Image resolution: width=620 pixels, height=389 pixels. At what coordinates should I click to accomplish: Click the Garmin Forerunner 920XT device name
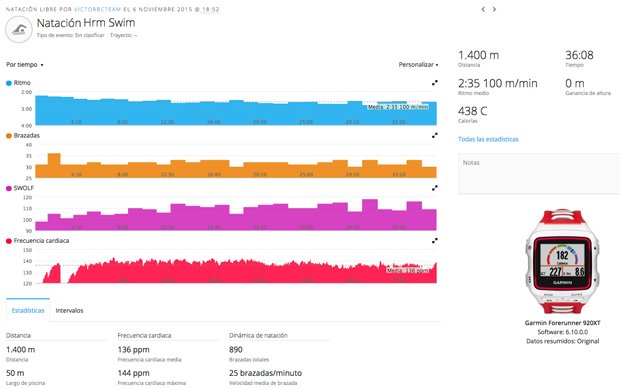pyautogui.click(x=562, y=323)
